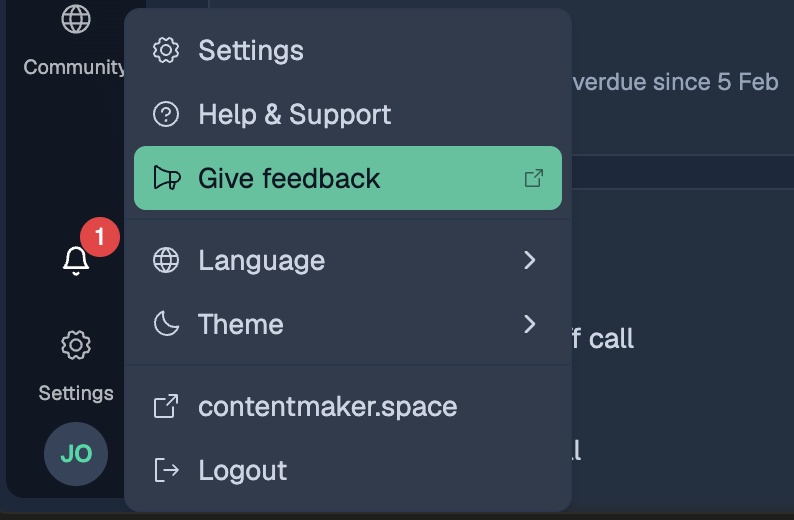This screenshot has width=794, height=520.
Task: Open the Community globe icon in sidebar
Action: click(76, 19)
